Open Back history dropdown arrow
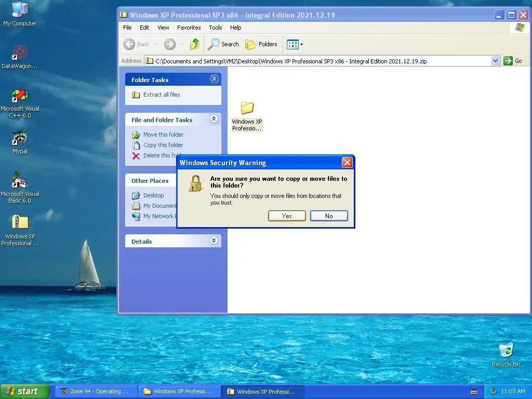This screenshot has width=532, height=399. pyautogui.click(x=155, y=44)
